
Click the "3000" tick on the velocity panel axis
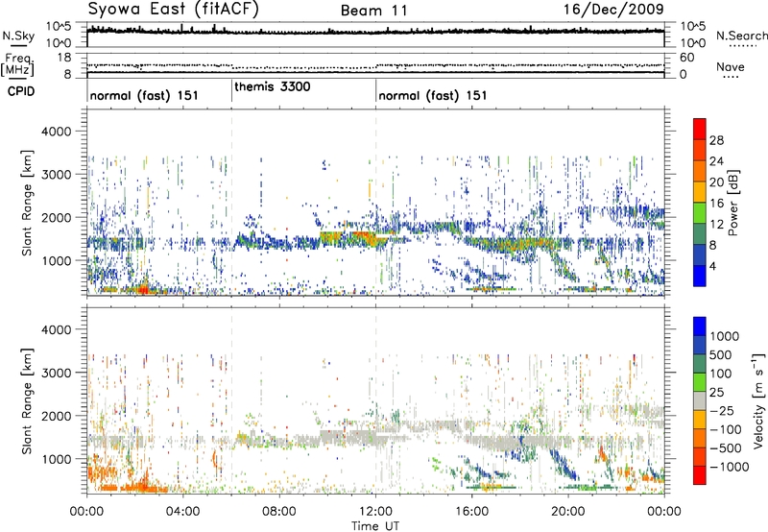[58, 373]
